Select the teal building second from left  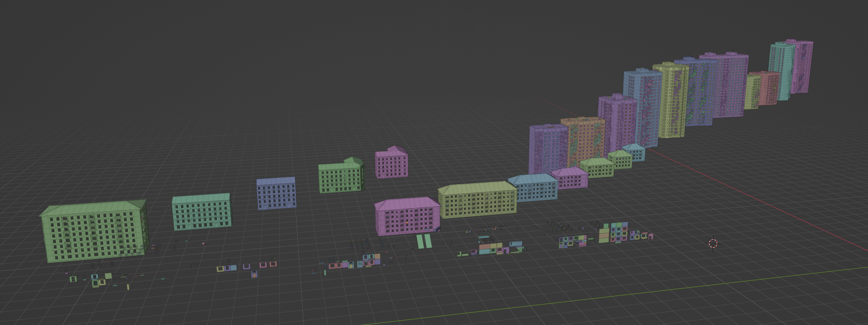tap(201, 212)
